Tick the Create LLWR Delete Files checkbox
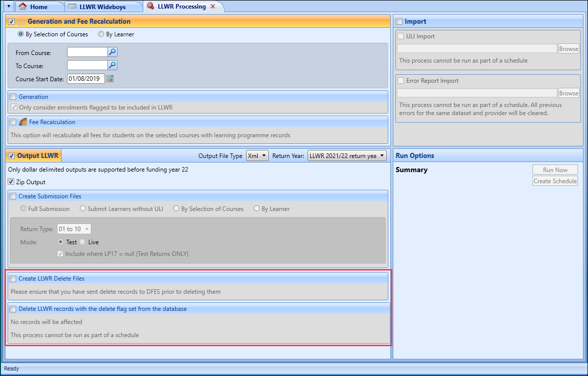This screenshot has width=588, height=376. (x=13, y=279)
